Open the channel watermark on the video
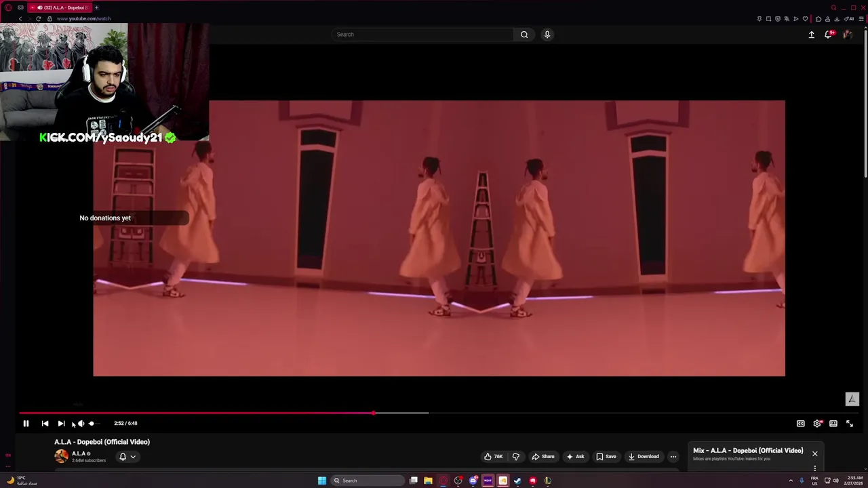Screen dimensions: 868x488 (852, 399)
